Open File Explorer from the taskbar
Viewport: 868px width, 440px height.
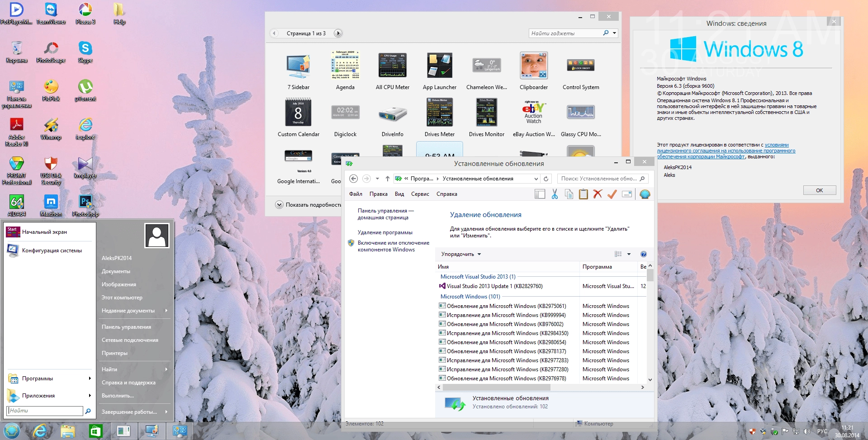67,431
